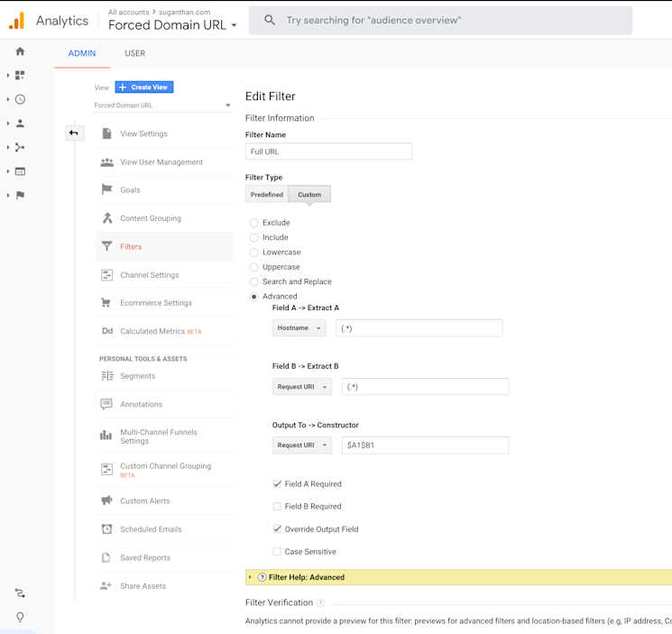Select the Exclude radio button
The height and width of the screenshot is (634, 672).
(254, 223)
